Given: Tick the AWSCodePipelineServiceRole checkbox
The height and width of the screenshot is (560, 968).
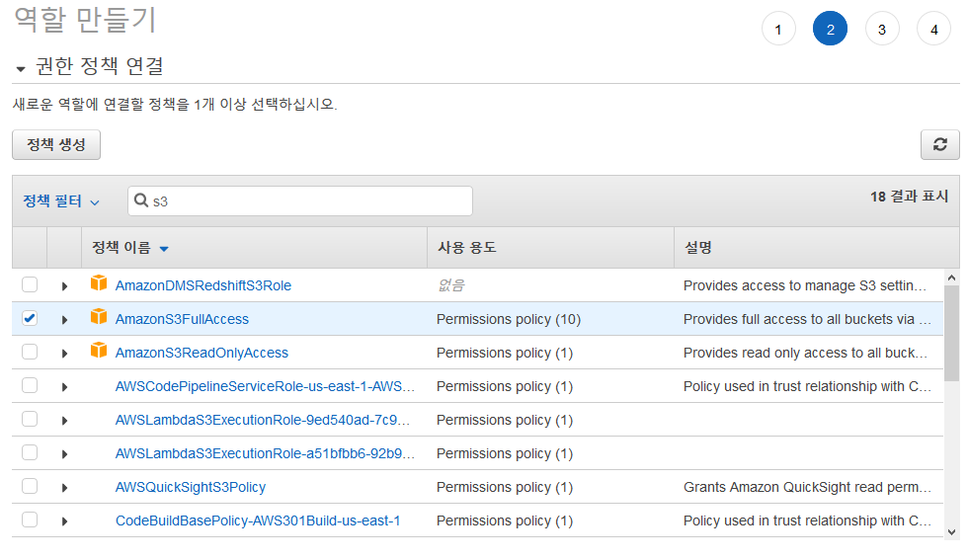Looking at the screenshot, I should tap(30, 385).
